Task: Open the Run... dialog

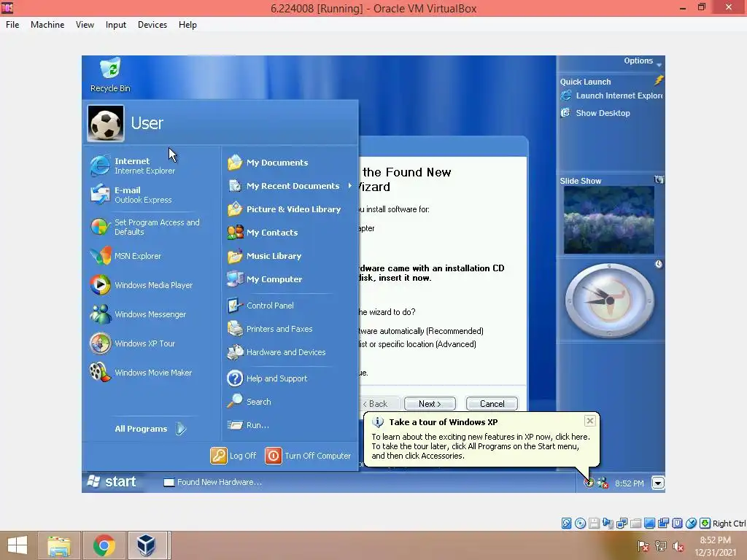Action: [x=248, y=425]
